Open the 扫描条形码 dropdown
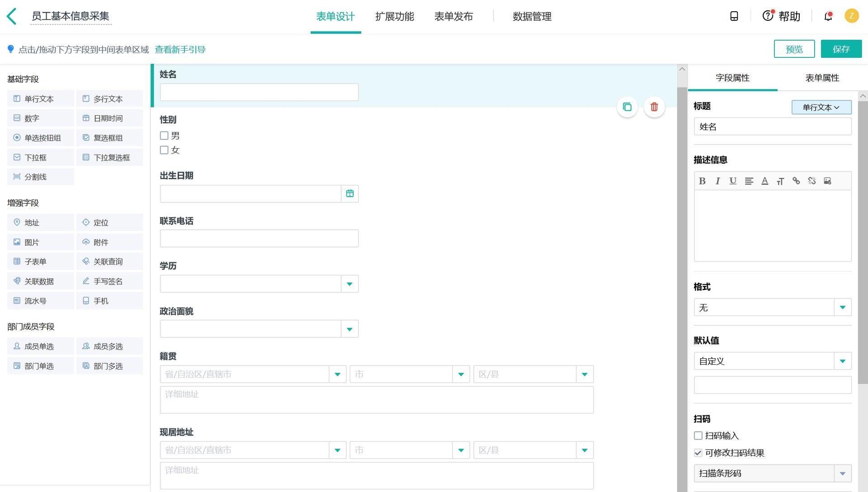This screenshot has height=492, width=868. coord(773,473)
